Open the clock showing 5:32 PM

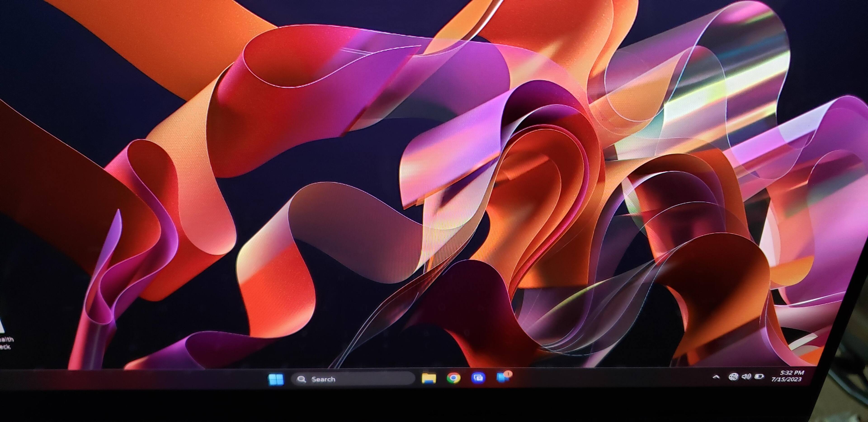(x=792, y=373)
